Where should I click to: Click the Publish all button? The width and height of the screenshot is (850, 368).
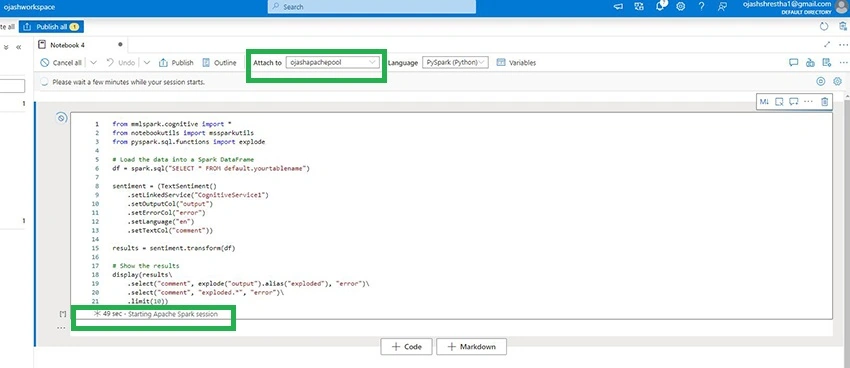coord(51,27)
